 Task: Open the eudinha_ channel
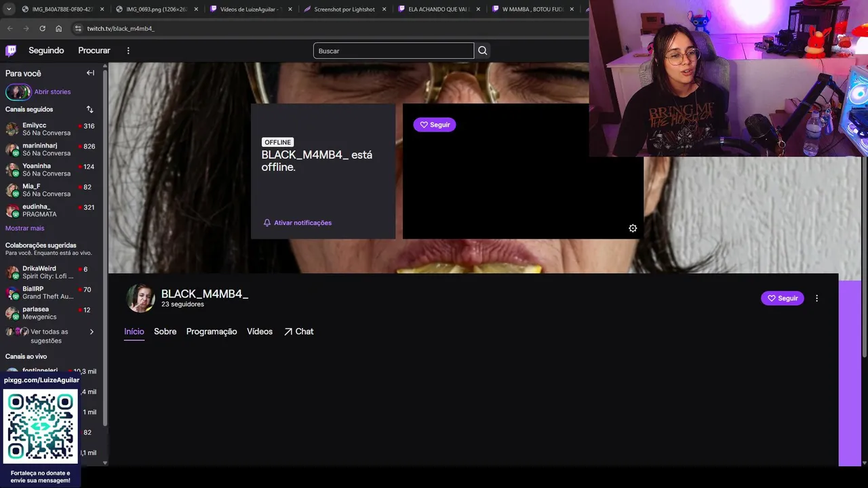pos(52,210)
